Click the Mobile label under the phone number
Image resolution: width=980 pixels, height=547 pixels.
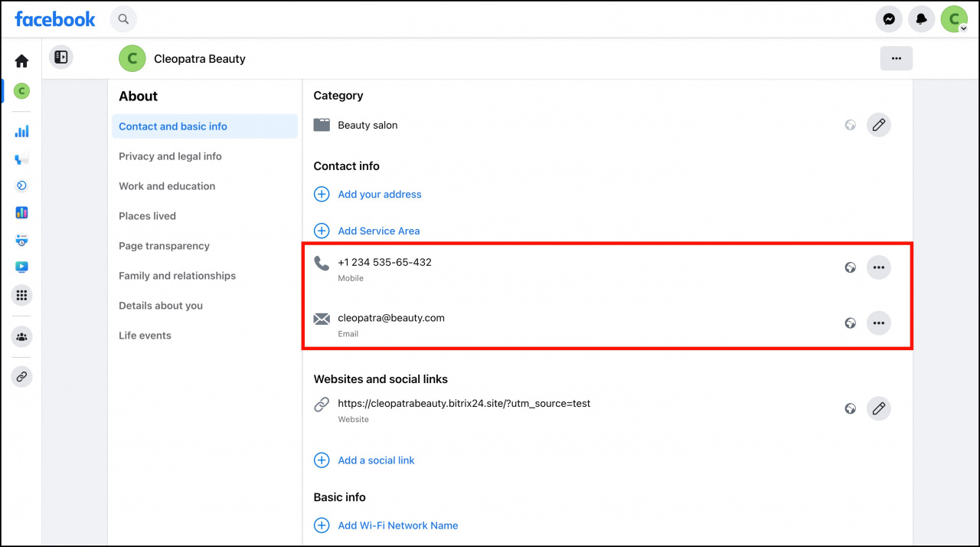point(351,278)
